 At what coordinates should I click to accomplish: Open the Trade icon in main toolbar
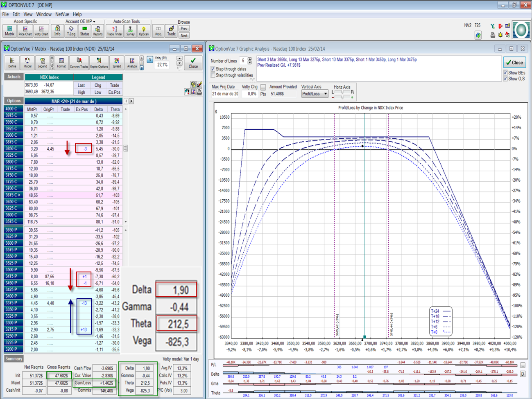pos(171,31)
